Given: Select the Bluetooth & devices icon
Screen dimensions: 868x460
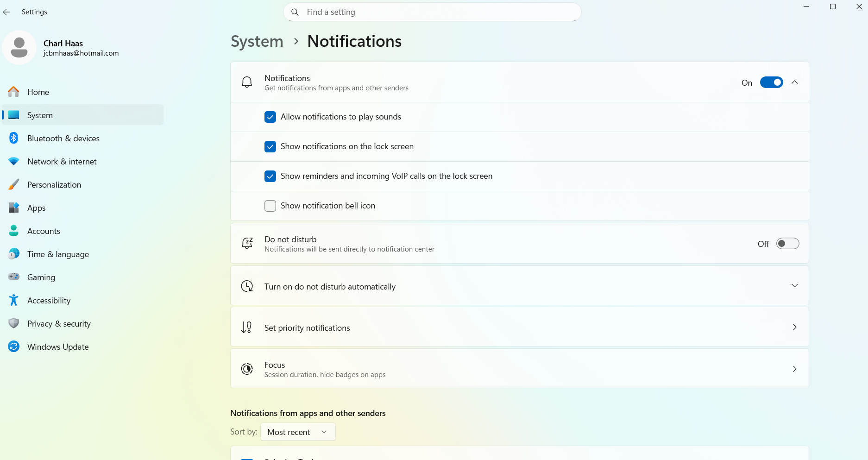Looking at the screenshot, I should [x=13, y=138].
